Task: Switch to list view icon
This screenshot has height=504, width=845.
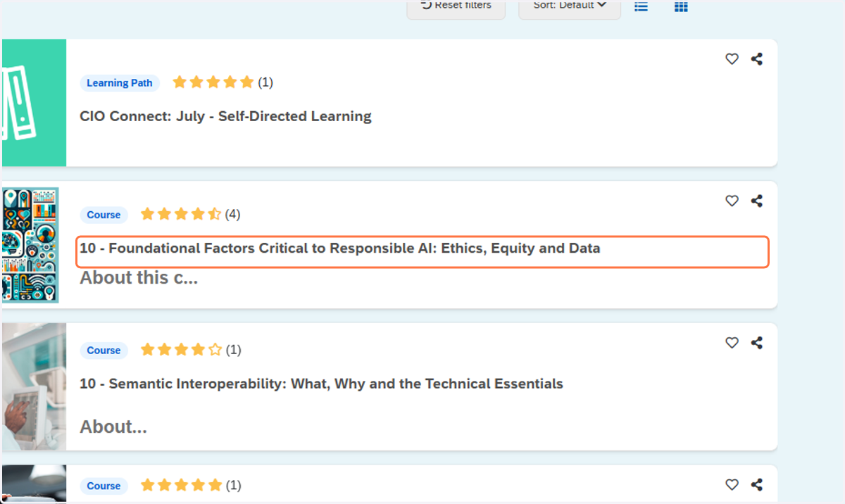Action: 641,7
